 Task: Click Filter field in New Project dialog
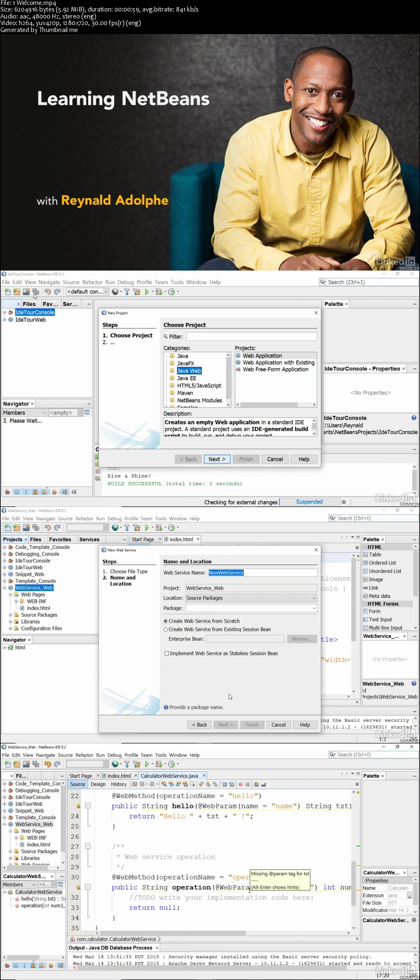251,336
